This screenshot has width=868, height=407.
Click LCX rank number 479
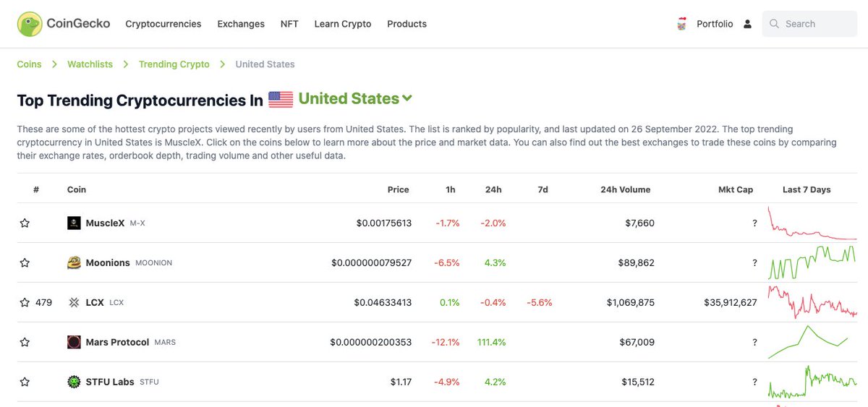[43, 302]
